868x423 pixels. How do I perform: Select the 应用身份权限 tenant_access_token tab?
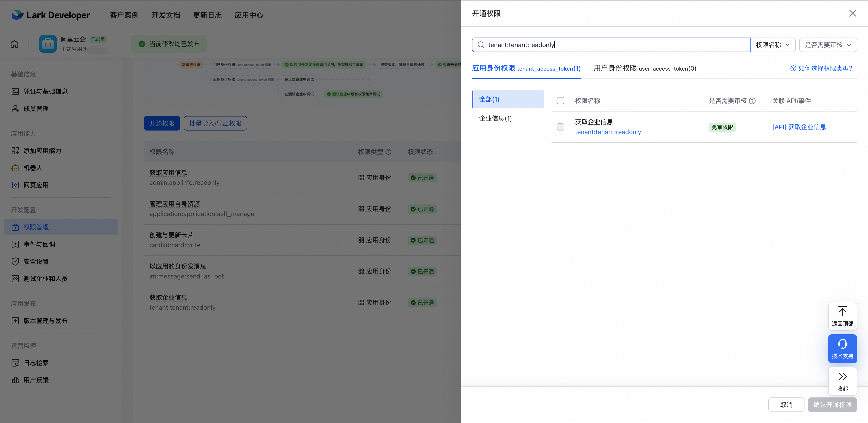(x=526, y=69)
